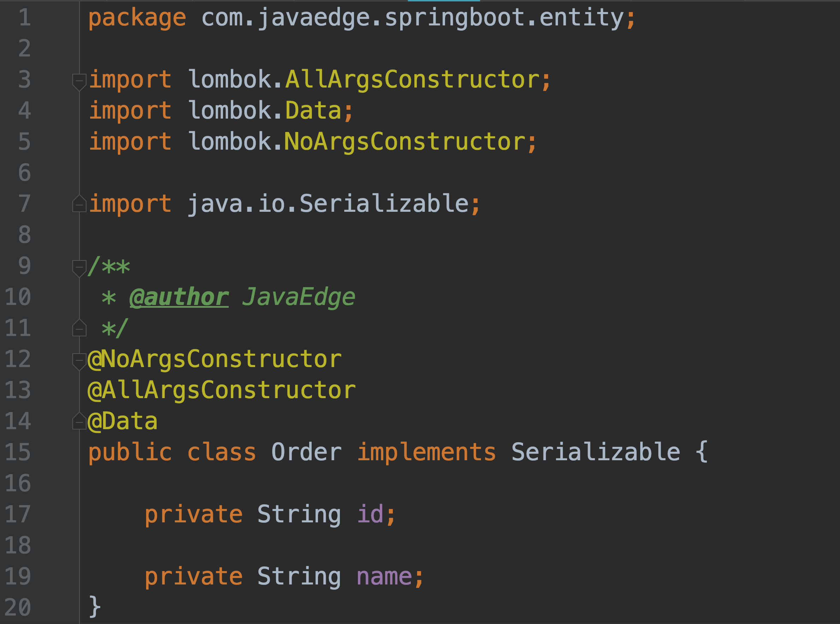Click the purple name field identifier

click(x=384, y=576)
